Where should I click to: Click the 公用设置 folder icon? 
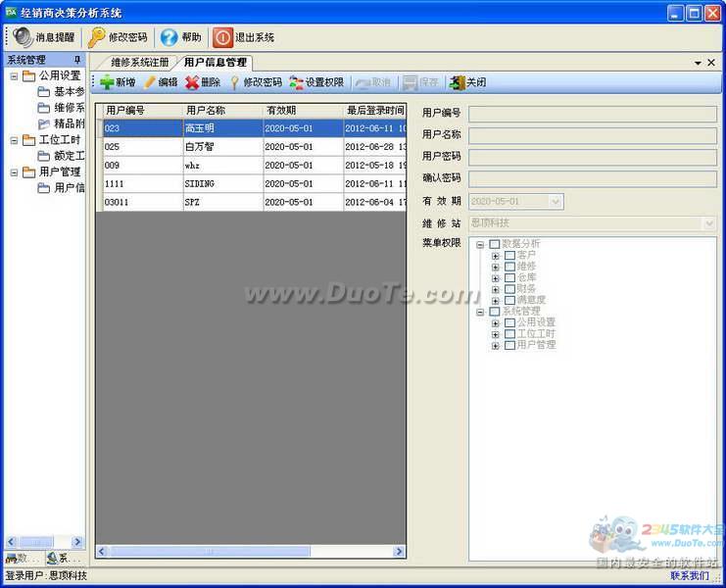coord(28,75)
